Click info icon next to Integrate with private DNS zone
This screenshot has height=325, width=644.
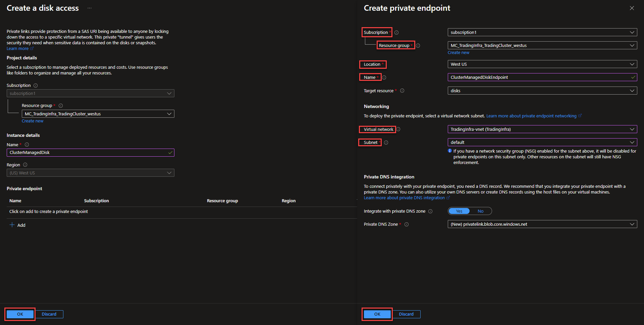pos(430,211)
